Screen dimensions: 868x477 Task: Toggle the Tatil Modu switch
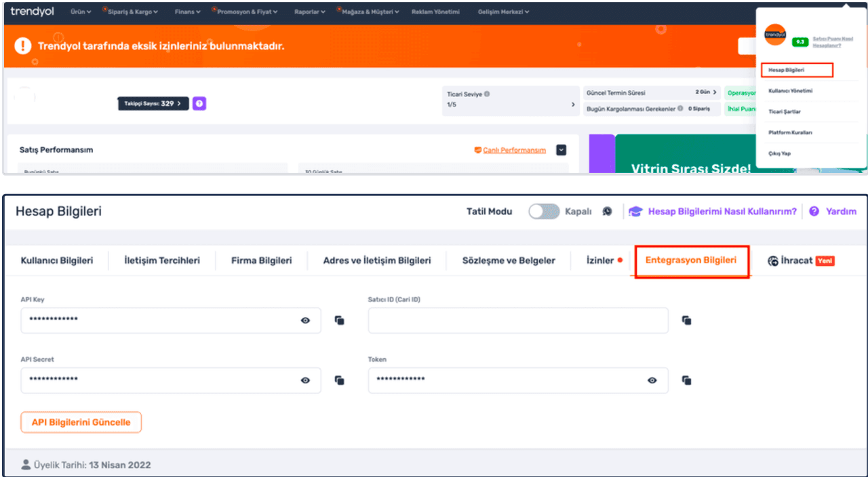tap(544, 212)
